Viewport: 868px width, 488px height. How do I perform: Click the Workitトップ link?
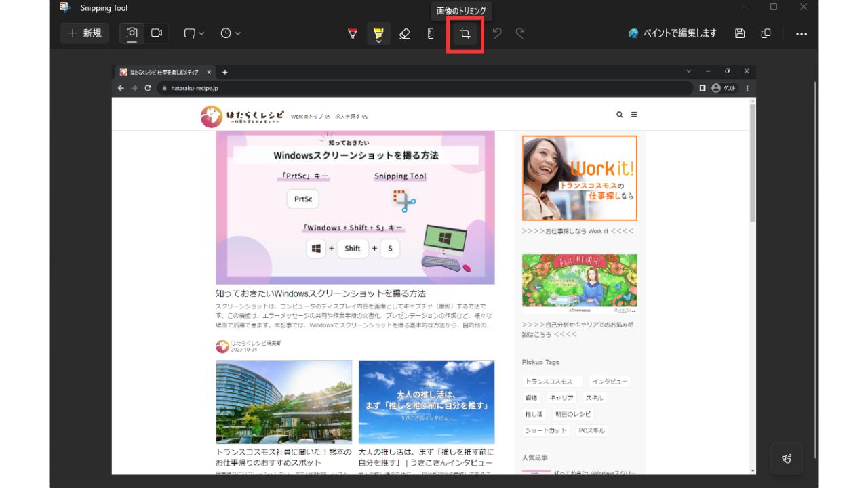311,117
